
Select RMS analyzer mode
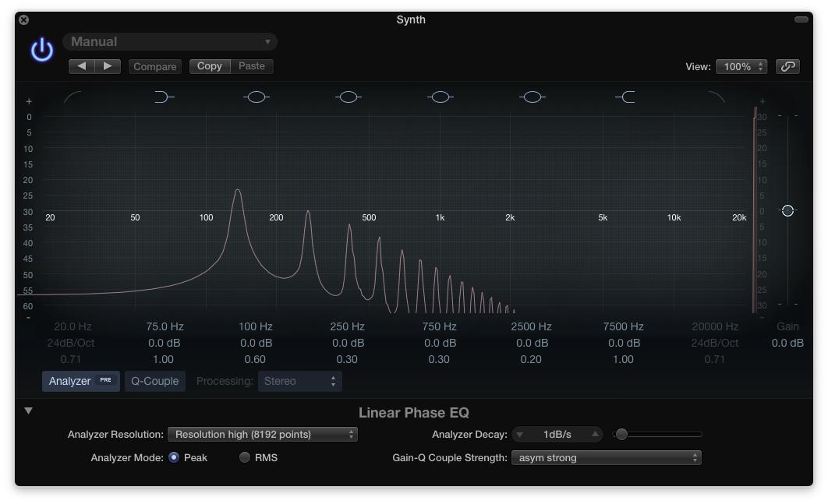[x=245, y=458]
